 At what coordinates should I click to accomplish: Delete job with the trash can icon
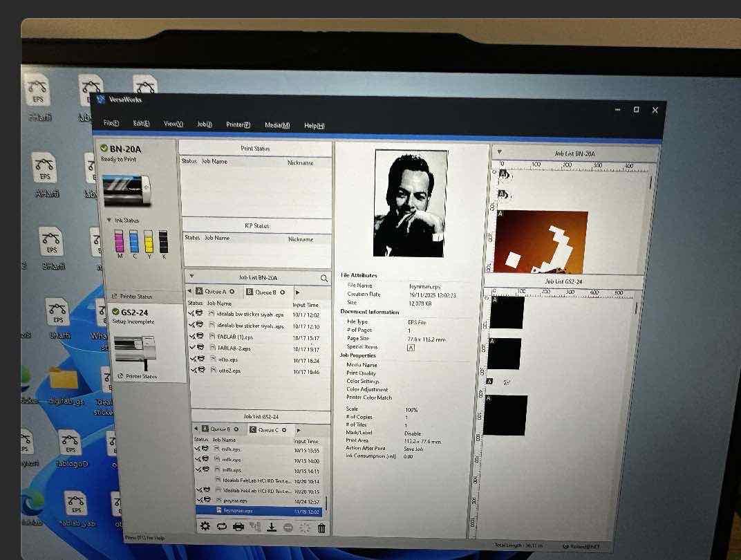321,528
